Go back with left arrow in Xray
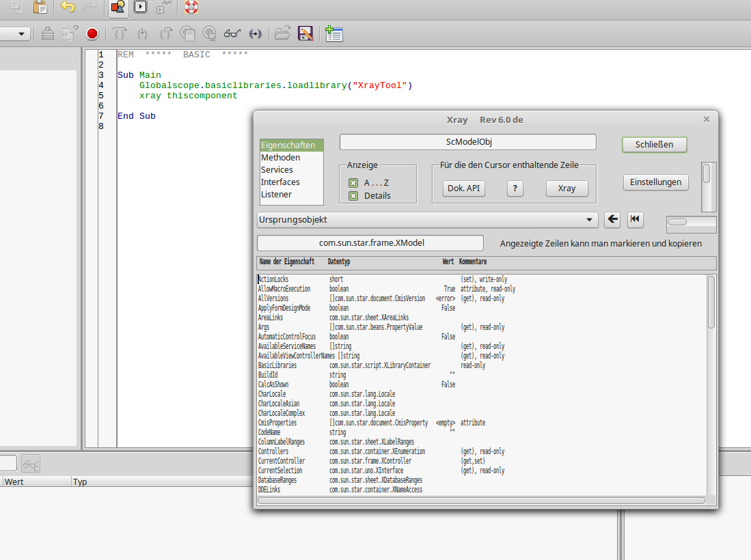 coord(612,220)
